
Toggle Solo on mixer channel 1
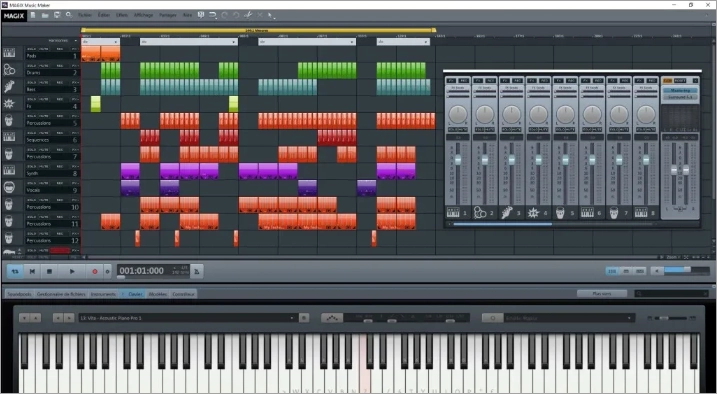[x=452, y=130]
